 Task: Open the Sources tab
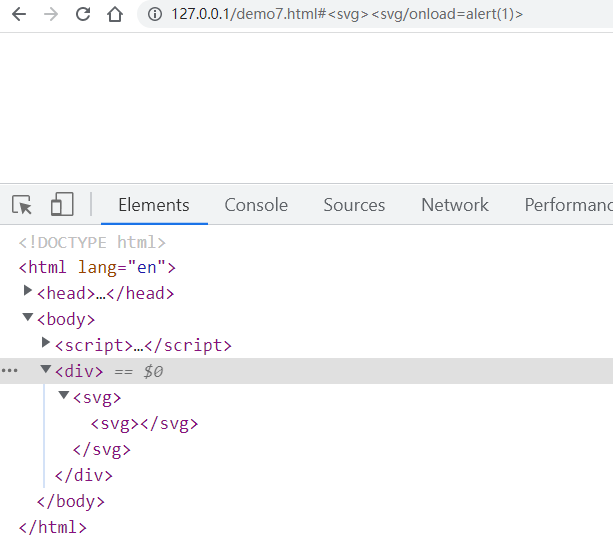[x=354, y=205]
